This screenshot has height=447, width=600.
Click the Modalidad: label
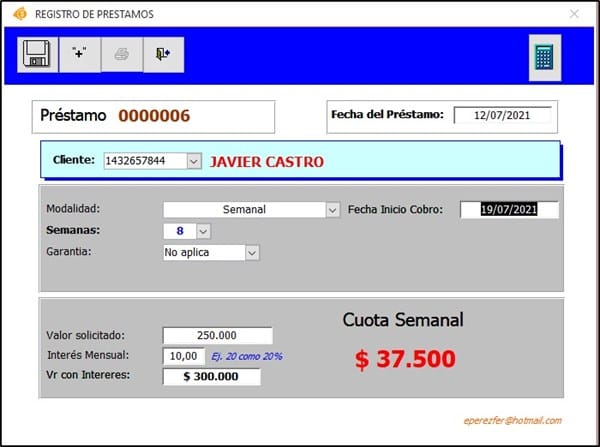[73, 209]
